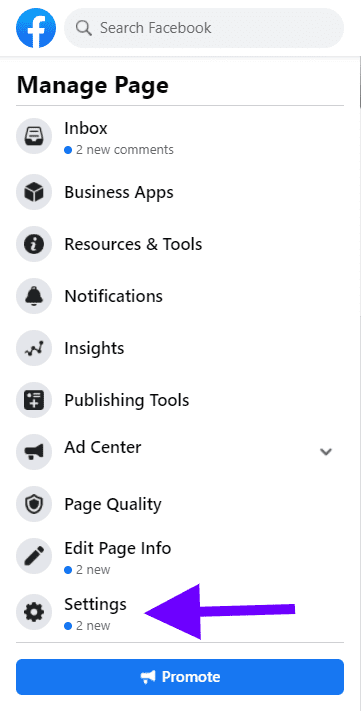Expand the Ad Center chevron
The image size is (361, 711).
[x=326, y=452]
